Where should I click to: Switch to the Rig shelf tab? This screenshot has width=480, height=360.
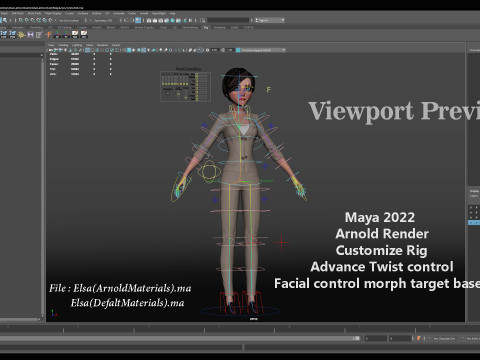[x=206, y=27]
